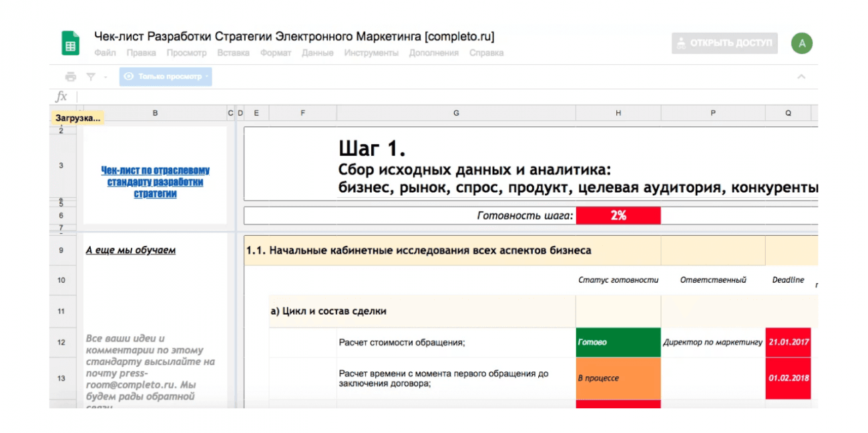Click the red 2% readiness cell
The image size is (868, 433).
618,216
